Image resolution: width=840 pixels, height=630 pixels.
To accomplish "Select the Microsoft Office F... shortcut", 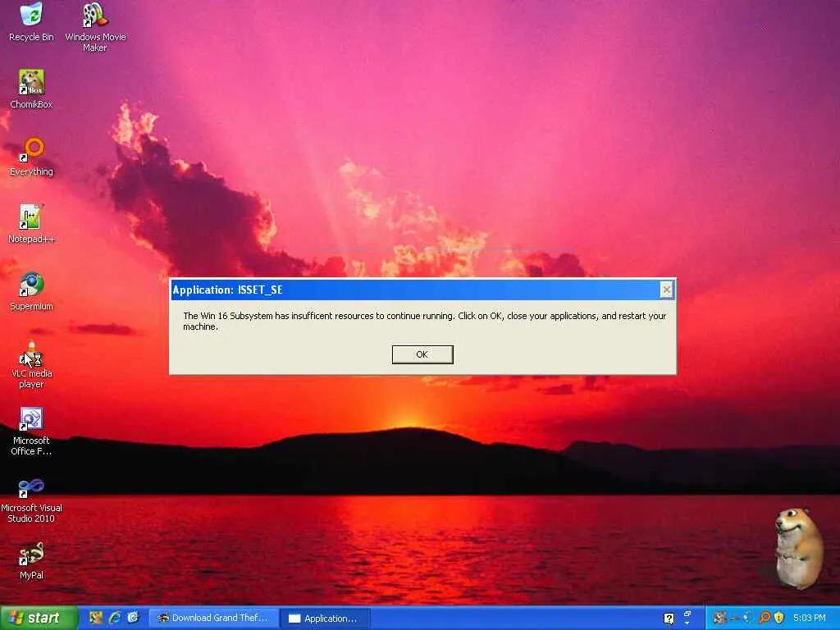I will [x=31, y=431].
